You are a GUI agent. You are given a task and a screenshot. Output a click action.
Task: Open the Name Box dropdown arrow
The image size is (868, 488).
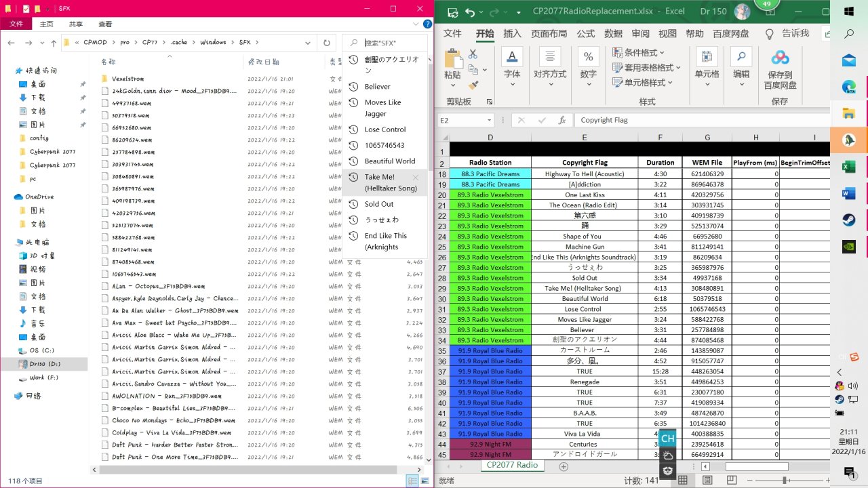[x=489, y=120]
